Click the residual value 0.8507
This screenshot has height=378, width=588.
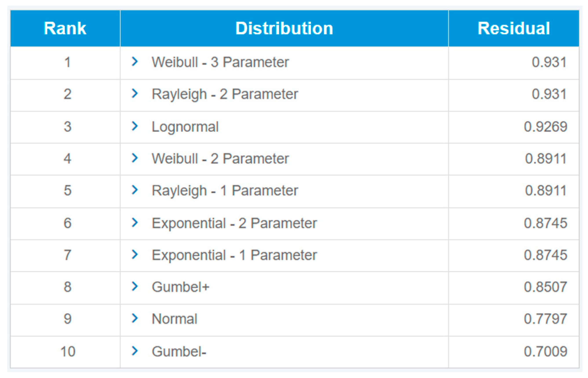coord(545,287)
